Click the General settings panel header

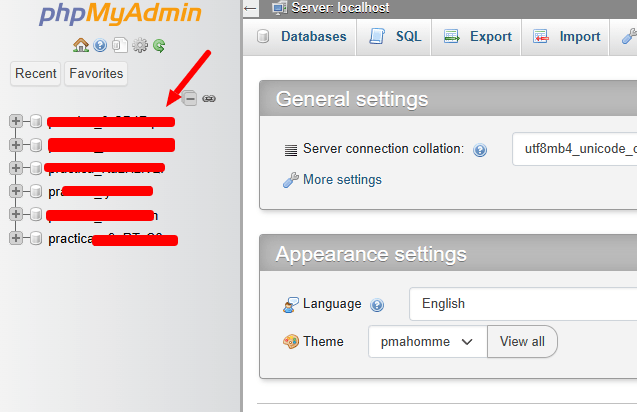click(x=448, y=99)
